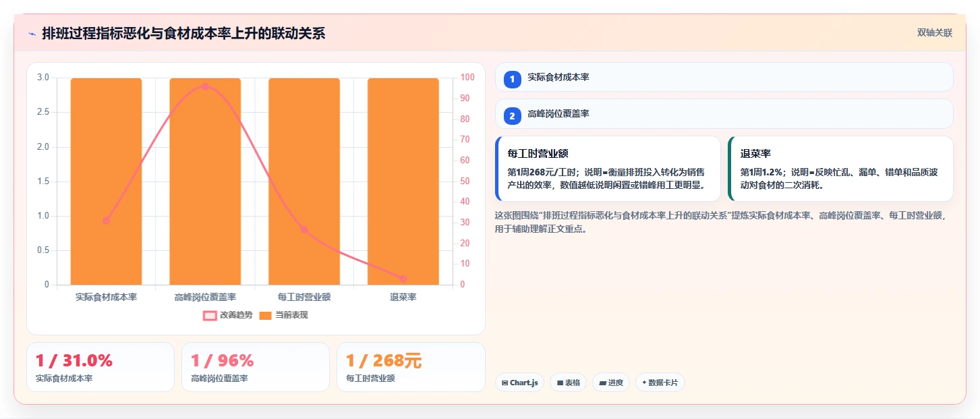This screenshot has width=980, height=419.
Task: Open the 每工时营业额 info card
Action: click(608, 169)
